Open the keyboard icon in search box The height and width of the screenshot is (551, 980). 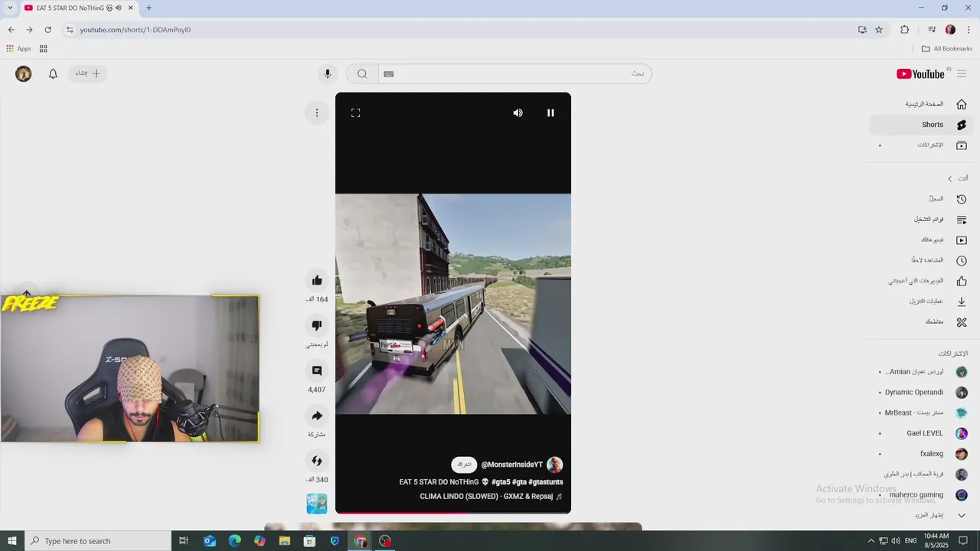pyautogui.click(x=388, y=73)
